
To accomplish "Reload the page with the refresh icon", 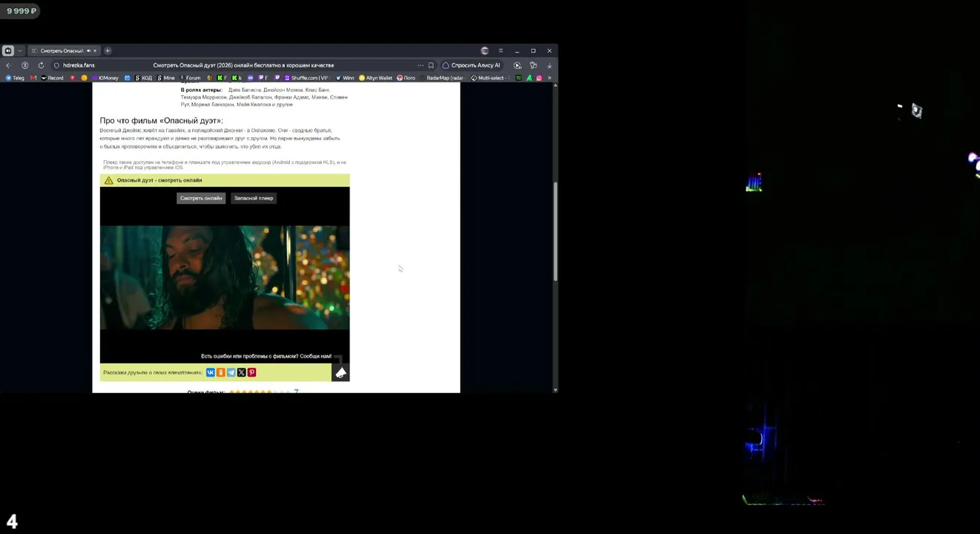I will point(41,65).
